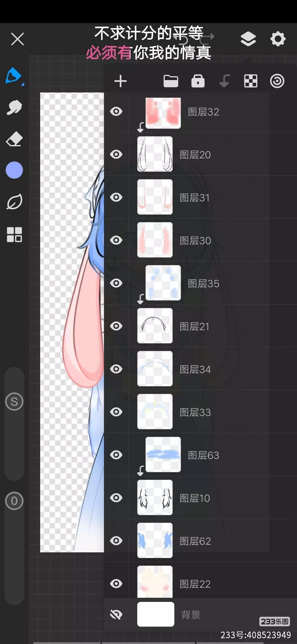The width and height of the screenshot is (297, 644).
Task: Click the 背景 layer label
Action: click(x=191, y=615)
